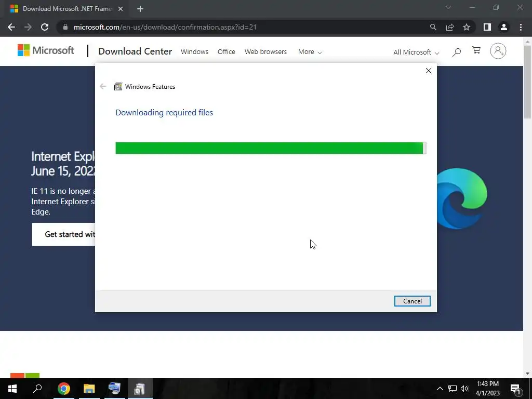This screenshot has width=532, height=399.
Task: Open the Download Center link
Action: point(135,51)
